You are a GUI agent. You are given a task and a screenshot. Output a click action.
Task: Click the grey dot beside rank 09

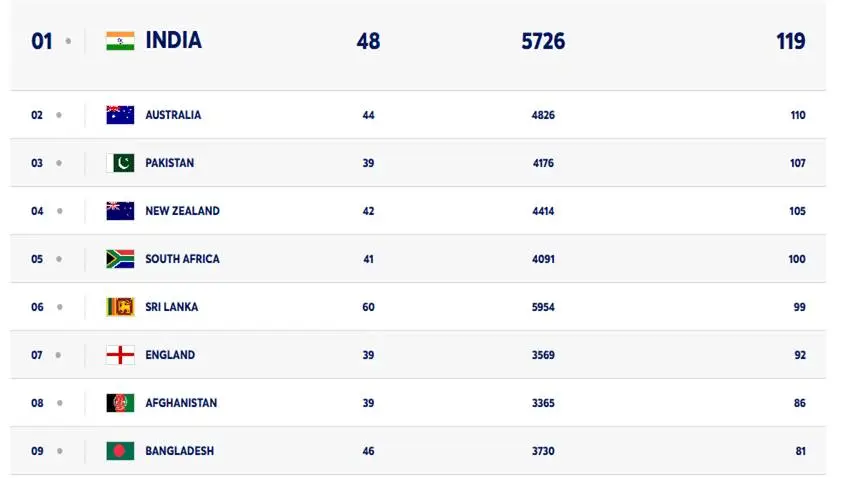[59, 451]
